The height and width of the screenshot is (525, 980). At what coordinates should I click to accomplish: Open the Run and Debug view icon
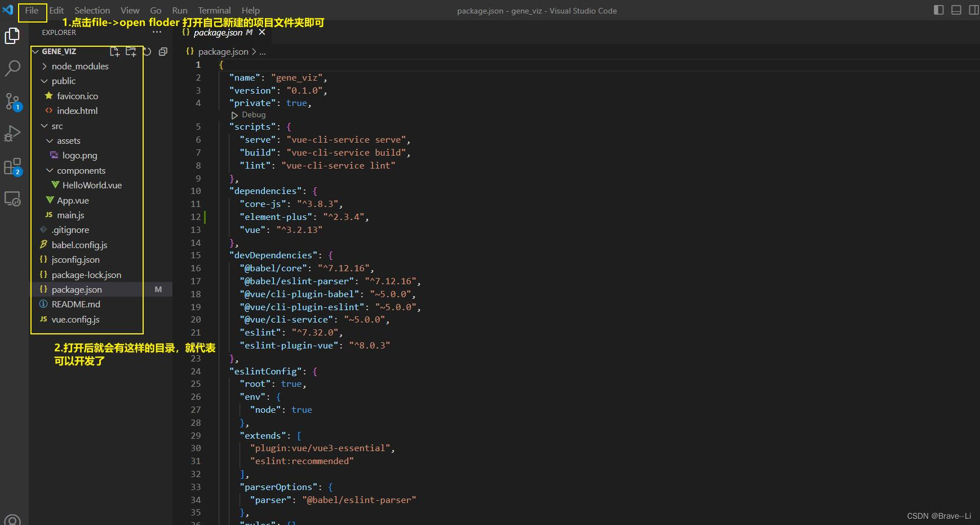point(12,134)
